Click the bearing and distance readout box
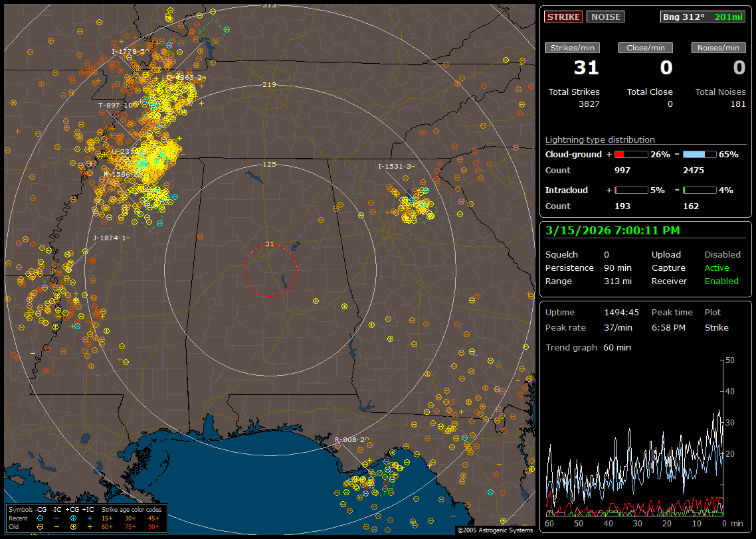Image resolution: width=756 pixels, height=539 pixels. tap(703, 17)
